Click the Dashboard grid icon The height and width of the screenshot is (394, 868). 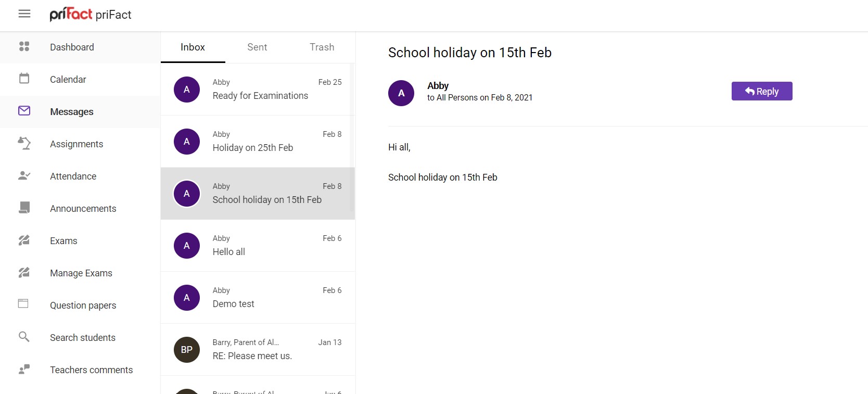pyautogui.click(x=24, y=47)
